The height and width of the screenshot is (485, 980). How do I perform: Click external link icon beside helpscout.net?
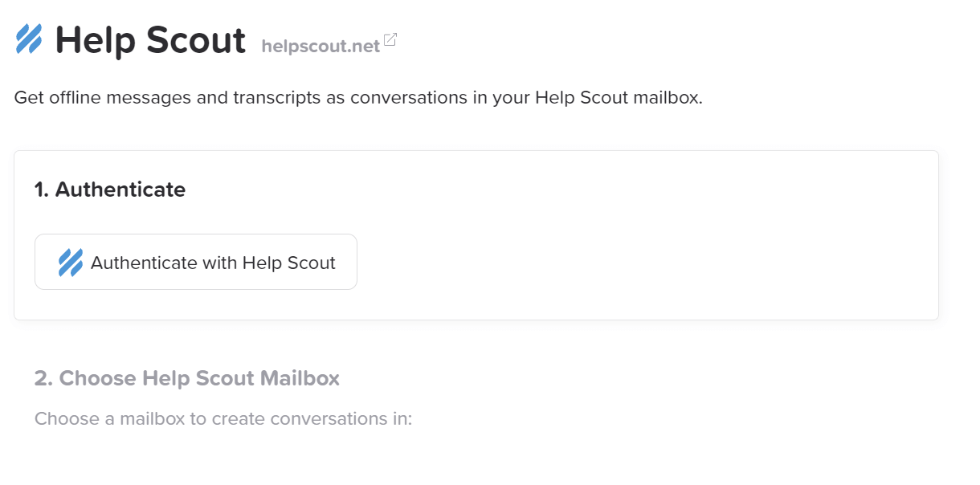pyautogui.click(x=390, y=39)
